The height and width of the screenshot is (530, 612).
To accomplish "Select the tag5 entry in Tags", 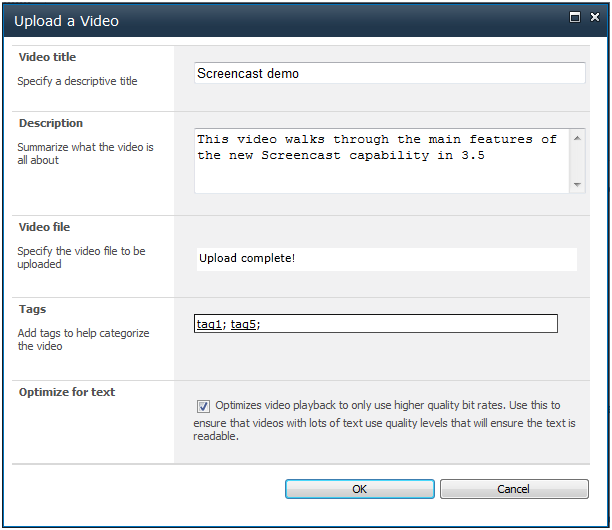I will click(x=244, y=324).
